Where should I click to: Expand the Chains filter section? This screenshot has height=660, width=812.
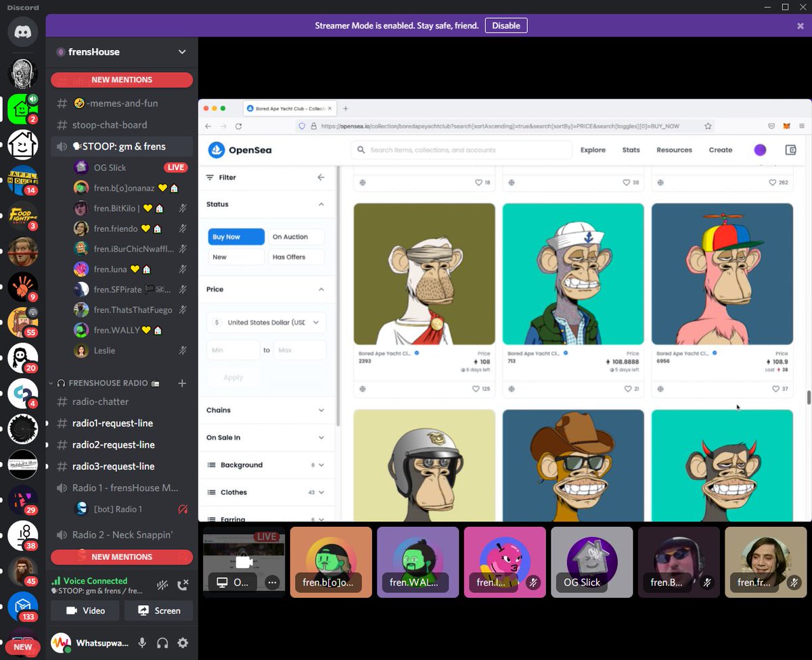[266, 410]
